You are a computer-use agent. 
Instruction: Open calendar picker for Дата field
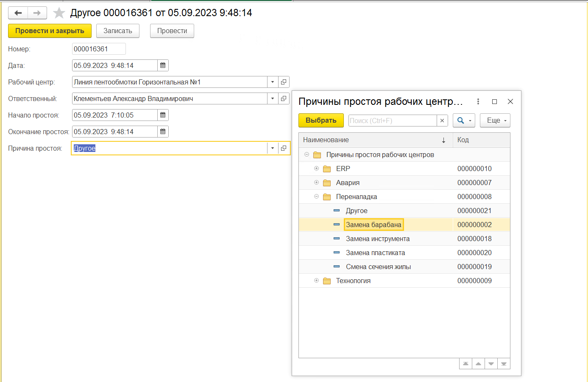tap(163, 65)
